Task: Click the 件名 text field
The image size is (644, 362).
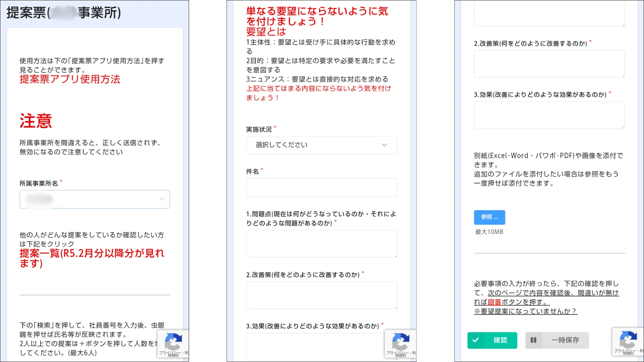Action: point(321,187)
